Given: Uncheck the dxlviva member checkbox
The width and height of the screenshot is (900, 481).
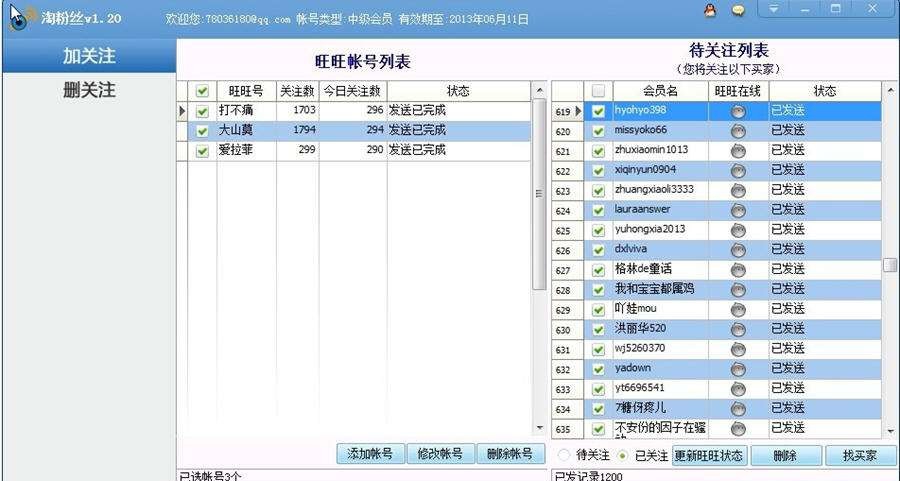Looking at the screenshot, I should [x=598, y=250].
